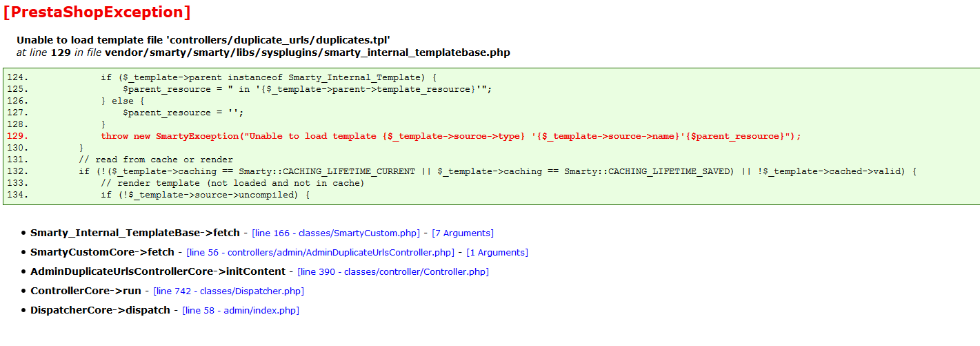This screenshot has height=346, width=980.
Task: Open the classes/SmartyCustom.php line 166 link
Action: [x=336, y=233]
